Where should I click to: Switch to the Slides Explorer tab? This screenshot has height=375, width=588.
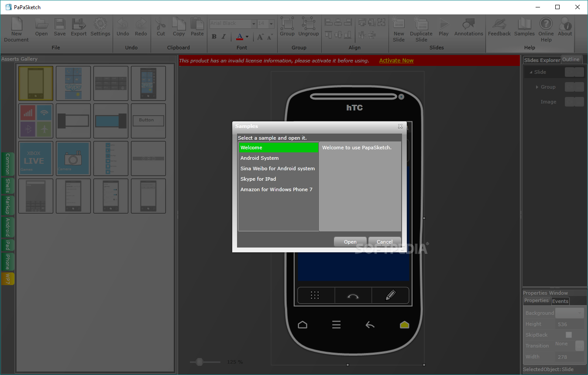pos(542,60)
